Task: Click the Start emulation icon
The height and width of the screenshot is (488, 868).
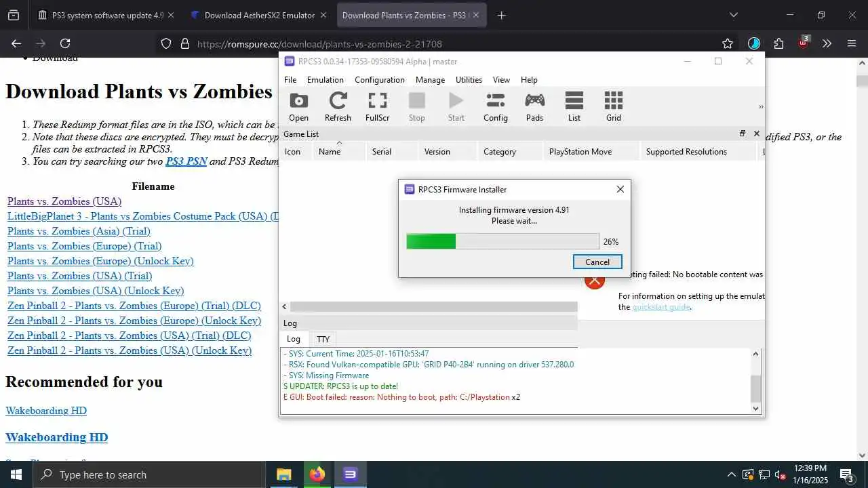Action: tap(456, 107)
